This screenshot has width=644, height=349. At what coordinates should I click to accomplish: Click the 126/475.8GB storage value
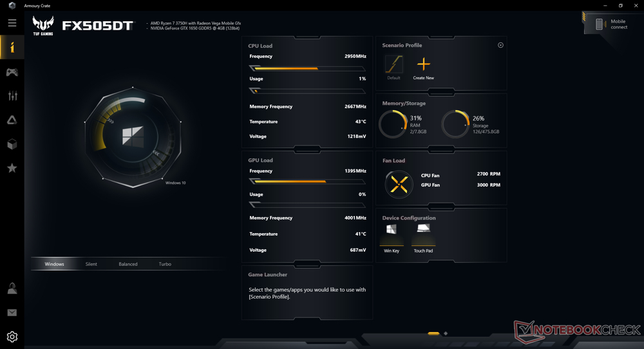[486, 132]
